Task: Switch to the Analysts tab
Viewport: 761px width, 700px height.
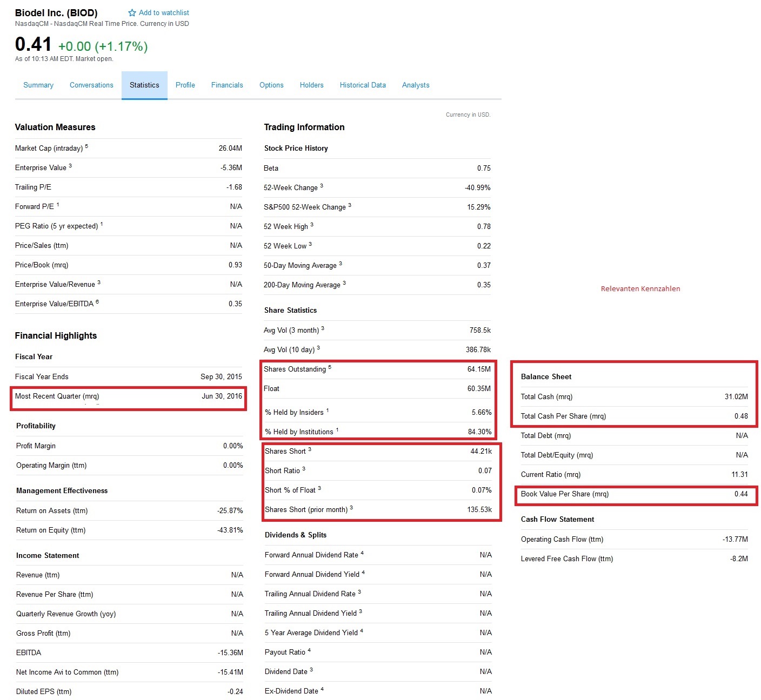Action: [416, 85]
